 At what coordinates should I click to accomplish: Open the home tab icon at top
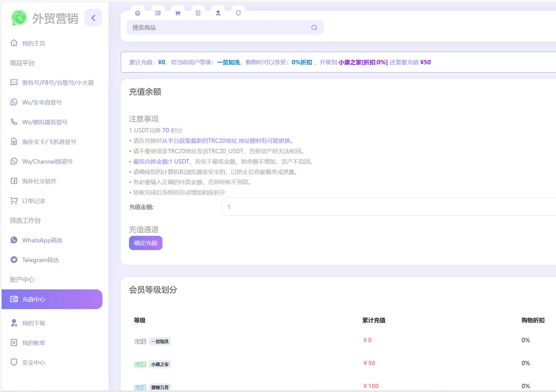[x=137, y=13]
